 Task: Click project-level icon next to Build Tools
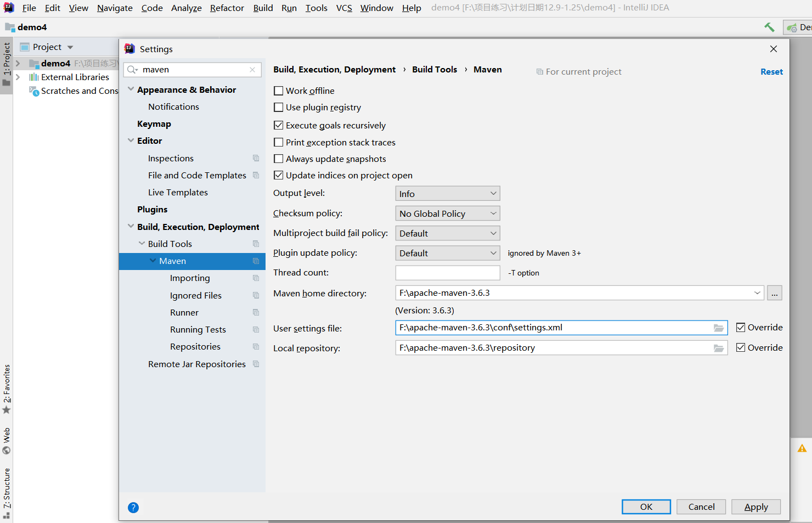pyautogui.click(x=256, y=244)
